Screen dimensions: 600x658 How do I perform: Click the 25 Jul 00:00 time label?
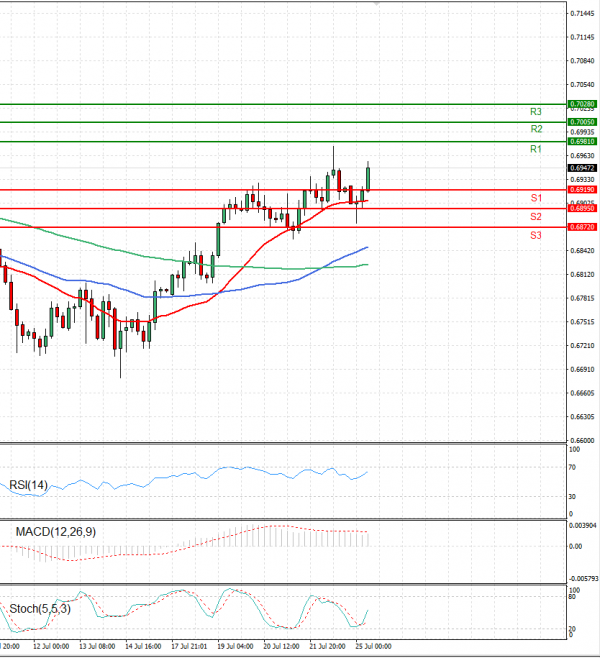point(373,646)
